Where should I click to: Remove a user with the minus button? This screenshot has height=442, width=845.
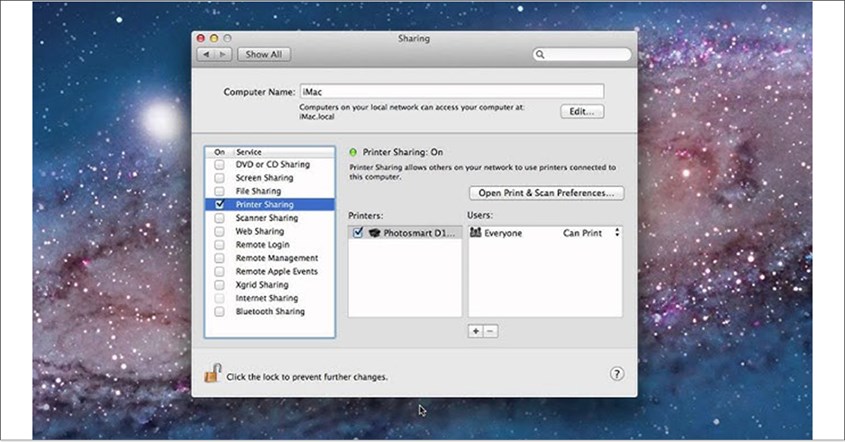click(x=490, y=331)
